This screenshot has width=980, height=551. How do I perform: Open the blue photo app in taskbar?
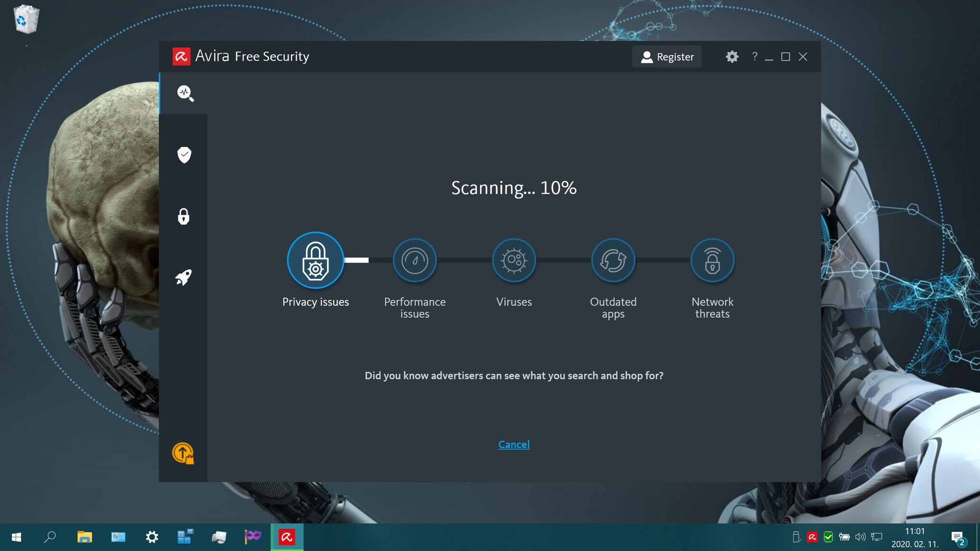tap(118, 537)
